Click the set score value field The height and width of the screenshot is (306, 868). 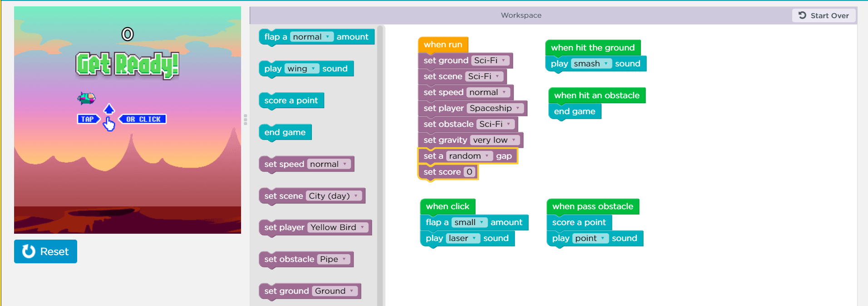click(x=469, y=172)
